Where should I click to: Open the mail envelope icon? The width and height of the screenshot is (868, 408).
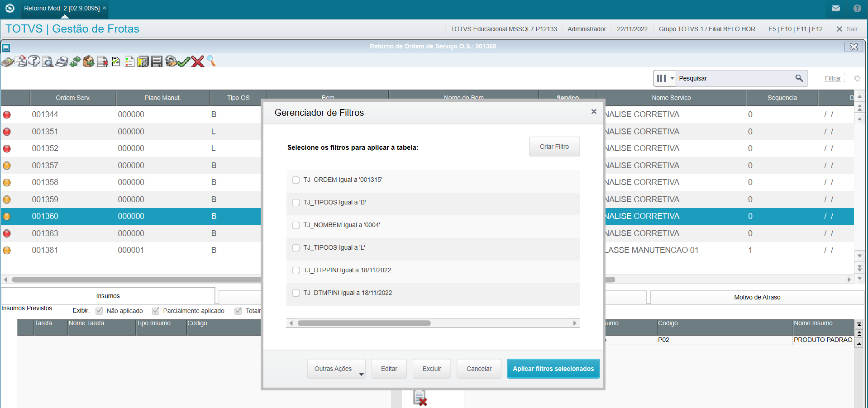pos(836,8)
